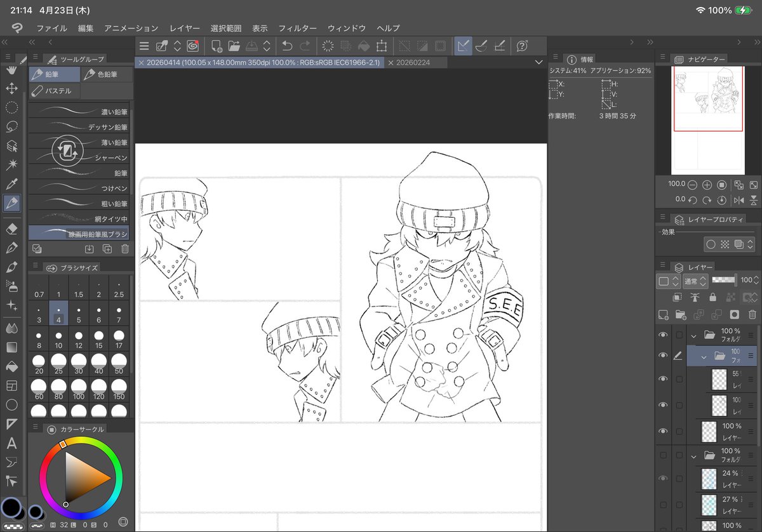
Task: Select the Eyedropper tool
Action: pyautogui.click(x=11, y=184)
